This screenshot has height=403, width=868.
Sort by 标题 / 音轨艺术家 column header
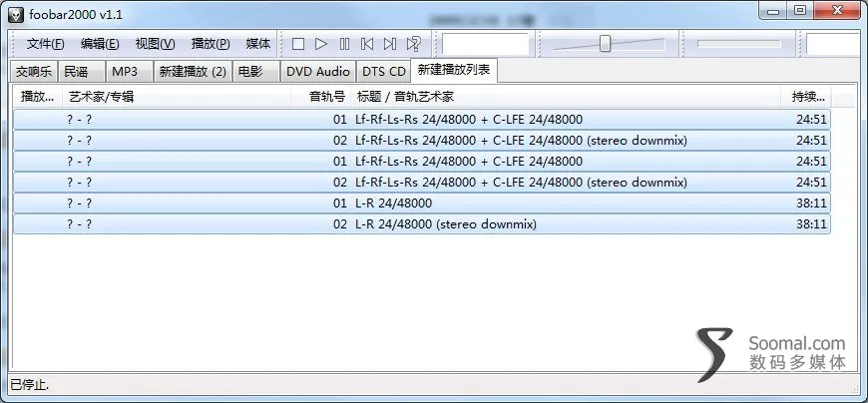coord(566,97)
